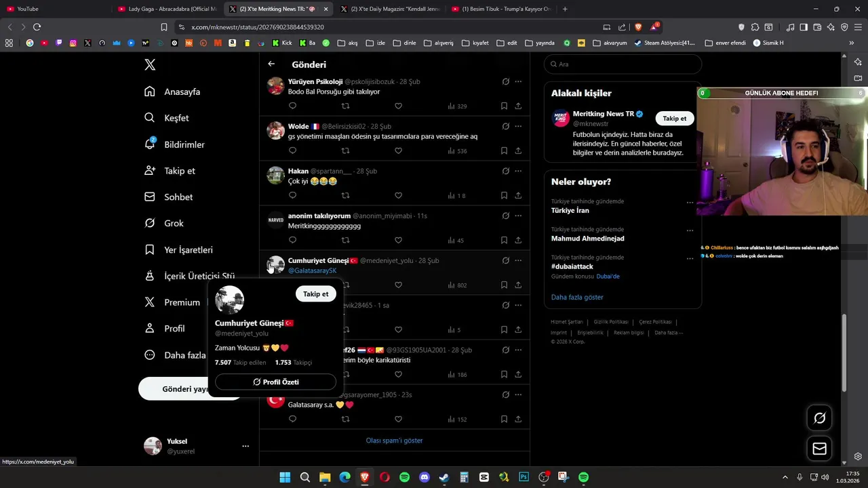Open options for Türkiye İran trend

pyautogui.click(x=690, y=202)
